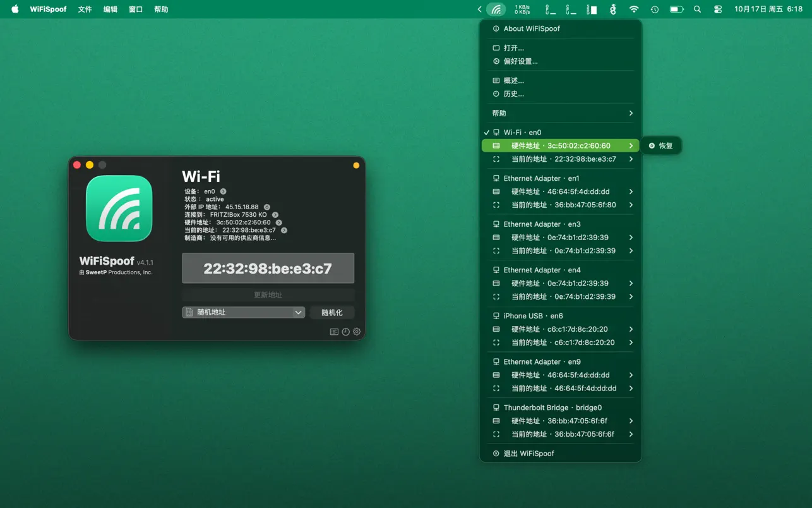Click the WiFiSpoof app logo in the window
Viewport: 812px width, 508px height.
click(x=119, y=210)
